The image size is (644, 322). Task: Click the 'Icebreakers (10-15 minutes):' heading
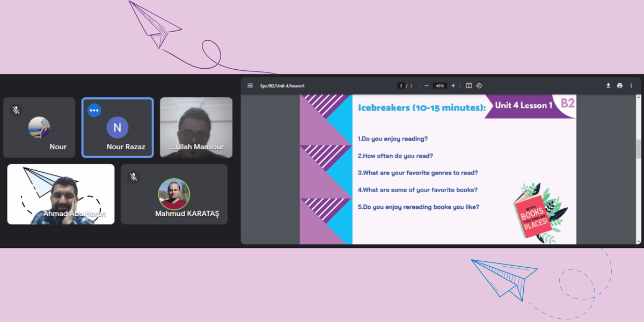coord(422,107)
